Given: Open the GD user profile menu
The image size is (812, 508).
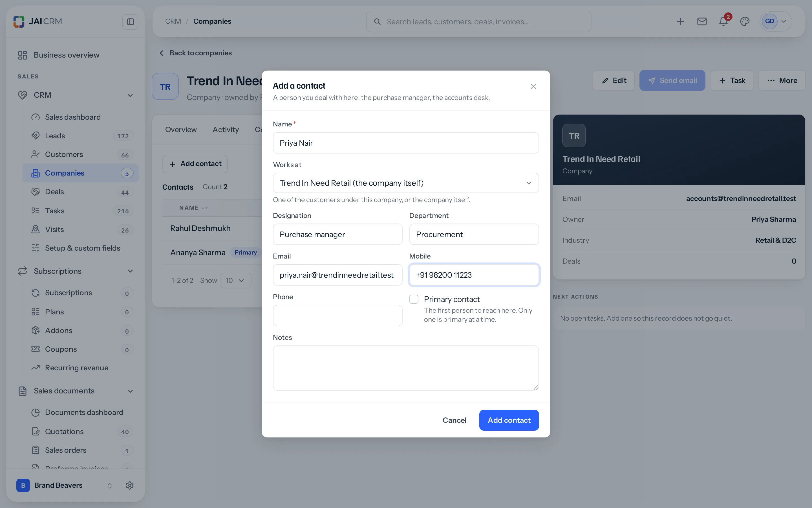Looking at the screenshot, I should [x=776, y=21].
